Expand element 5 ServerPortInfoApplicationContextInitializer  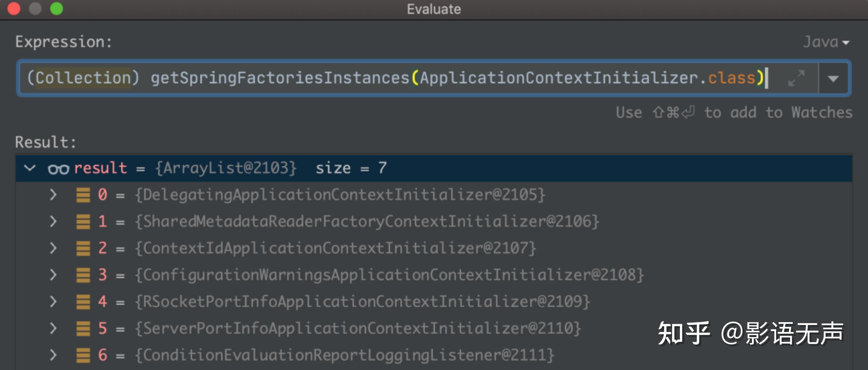point(53,328)
